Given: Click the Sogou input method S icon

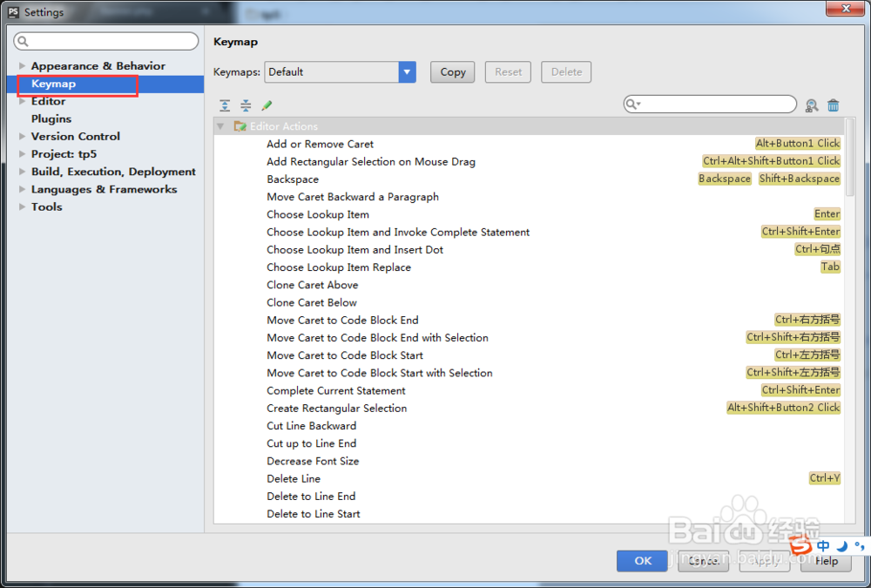Looking at the screenshot, I should pyautogui.click(x=800, y=544).
